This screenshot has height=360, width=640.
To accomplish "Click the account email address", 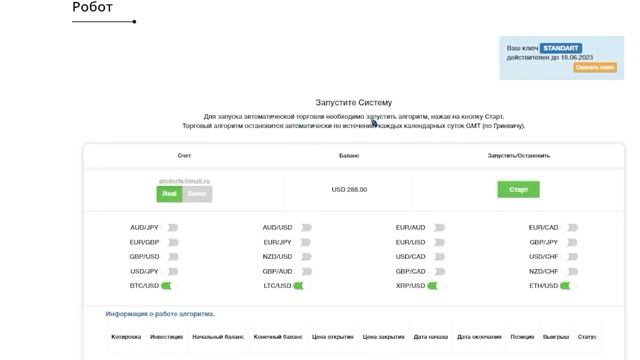I will click(x=184, y=181).
